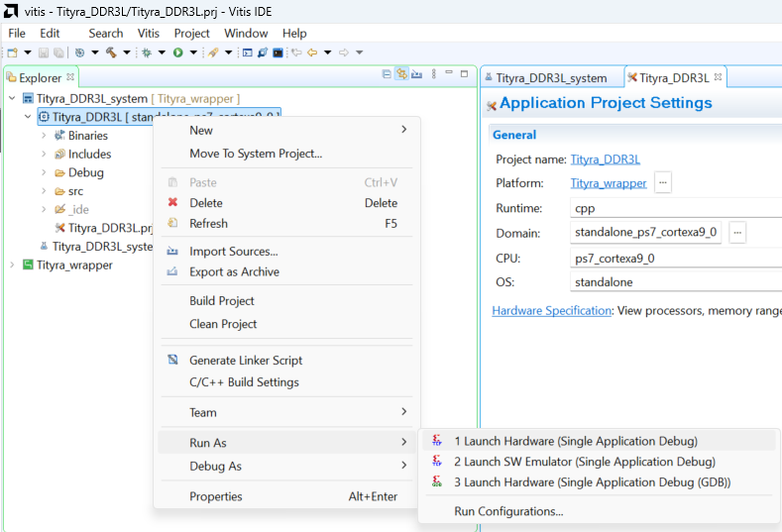Select Launch Hardware (Single Application Debug)
The image size is (782, 532).
click(x=575, y=441)
